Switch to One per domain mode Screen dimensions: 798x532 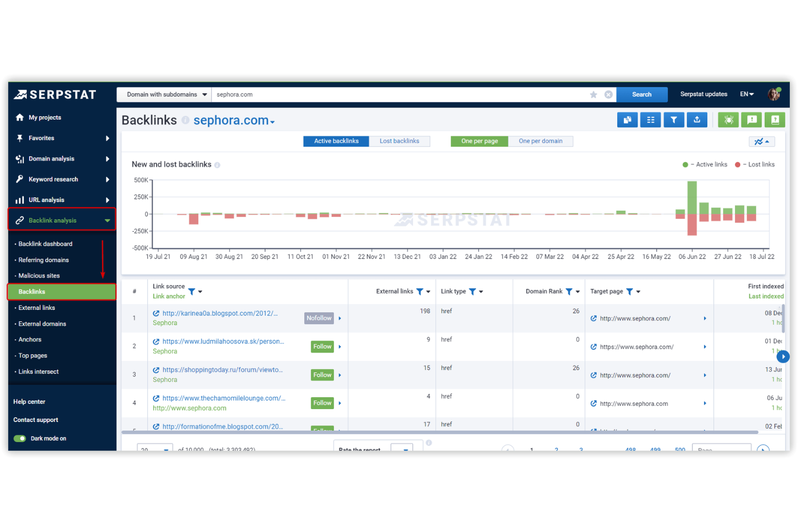(x=541, y=141)
